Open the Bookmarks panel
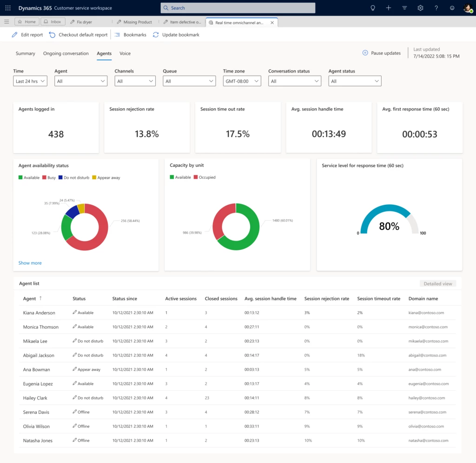The width and height of the screenshot is (476, 463). (118, 34)
